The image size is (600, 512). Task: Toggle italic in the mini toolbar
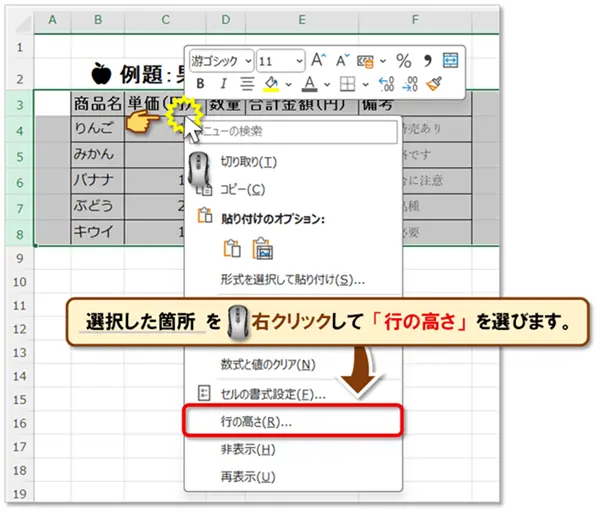223,83
